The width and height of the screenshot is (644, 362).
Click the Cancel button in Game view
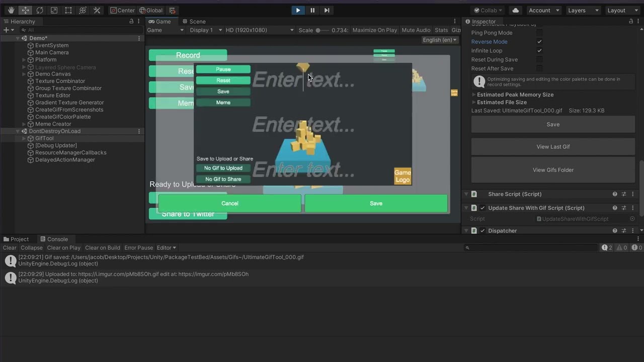pyautogui.click(x=229, y=204)
